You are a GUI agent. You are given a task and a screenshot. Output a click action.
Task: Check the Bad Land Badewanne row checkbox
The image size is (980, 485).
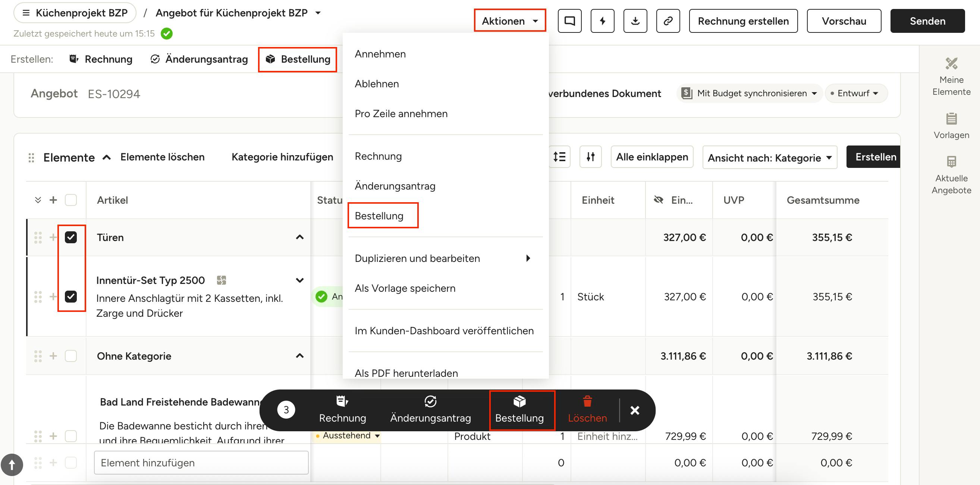[71, 436]
